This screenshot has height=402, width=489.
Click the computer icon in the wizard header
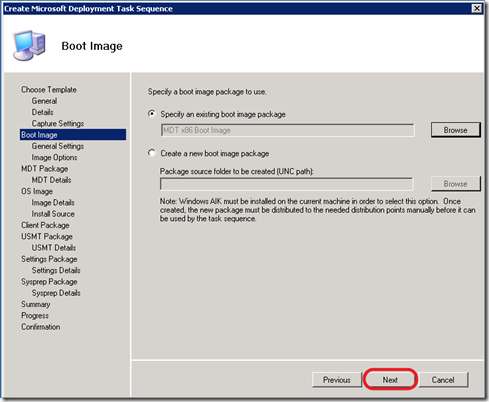(29, 45)
